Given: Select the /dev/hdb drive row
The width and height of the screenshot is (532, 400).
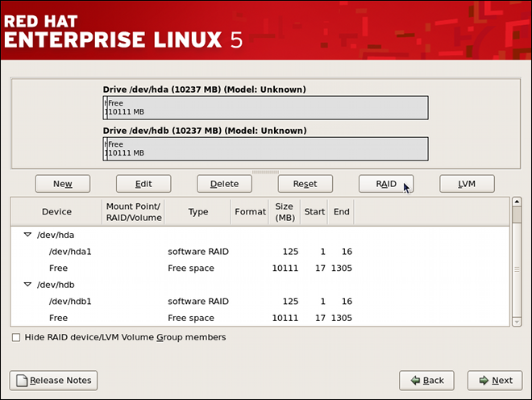Looking at the screenshot, I should [260, 285].
